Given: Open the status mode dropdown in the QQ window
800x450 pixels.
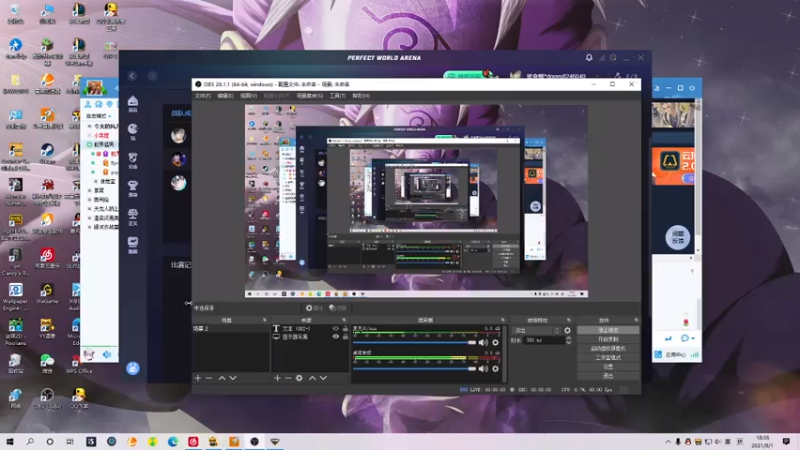Looking at the screenshot, I should click(x=98, y=116).
